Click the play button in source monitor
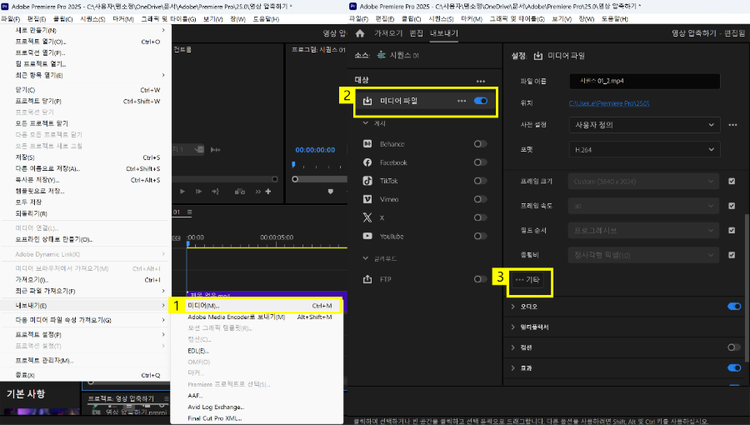 coord(182,191)
